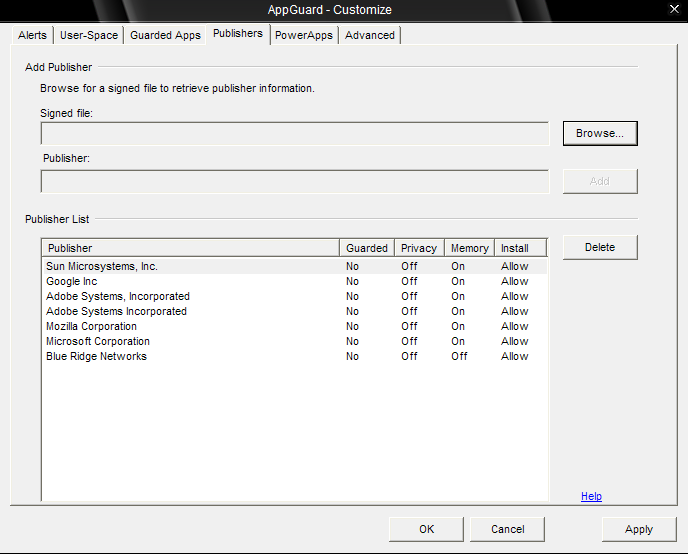Click Memory 'On' for Sun Microsystems
The height and width of the screenshot is (554, 688).
point(458,266)
